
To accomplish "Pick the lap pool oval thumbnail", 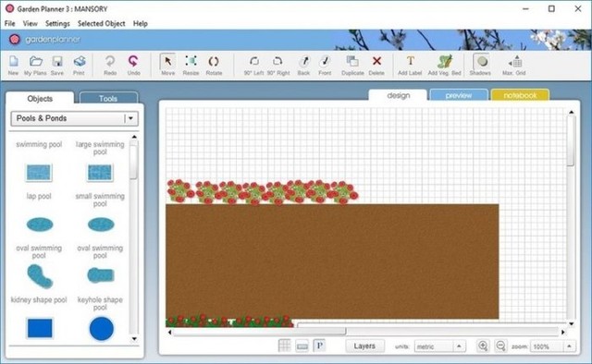I will click(x=40, y=224).
